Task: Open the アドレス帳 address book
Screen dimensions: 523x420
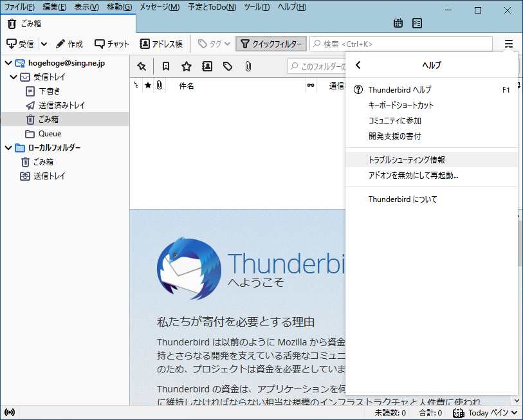Action: point(161,44)
